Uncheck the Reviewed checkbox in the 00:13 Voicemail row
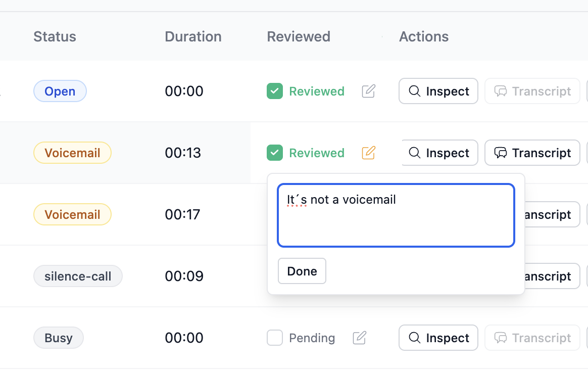The height and width of the screenshot is (371, 588). (275, 153)
